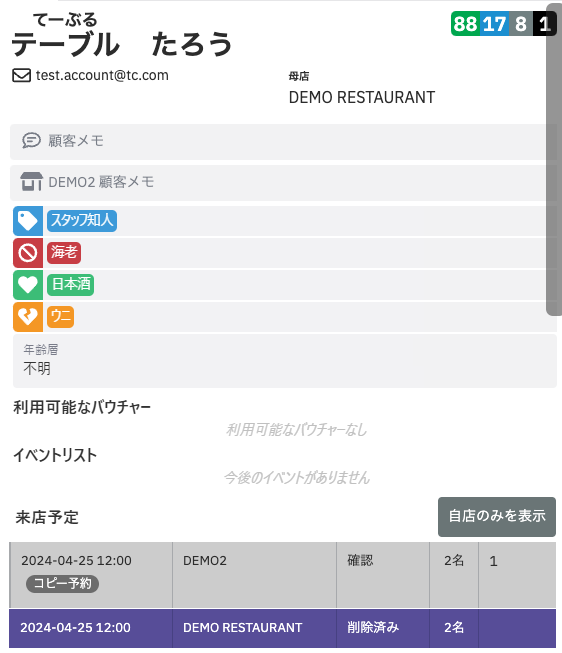Click the store icon beside DEMO2 顧客メモ
The width and height of the screenshot is (562, 653).
click(x=32, y=182)
